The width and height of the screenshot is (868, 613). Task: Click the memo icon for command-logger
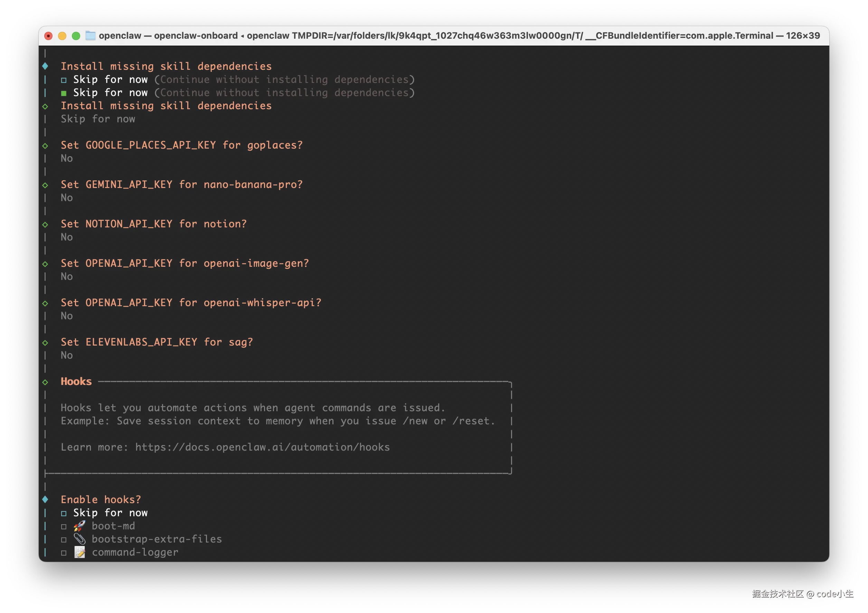79,552
